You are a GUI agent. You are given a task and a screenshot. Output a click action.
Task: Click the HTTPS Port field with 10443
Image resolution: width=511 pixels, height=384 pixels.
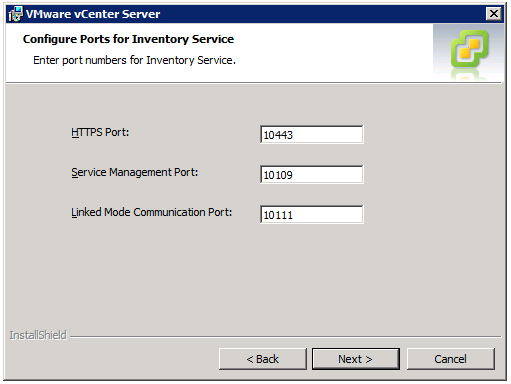pyautogui.click(x=311, y=135)
